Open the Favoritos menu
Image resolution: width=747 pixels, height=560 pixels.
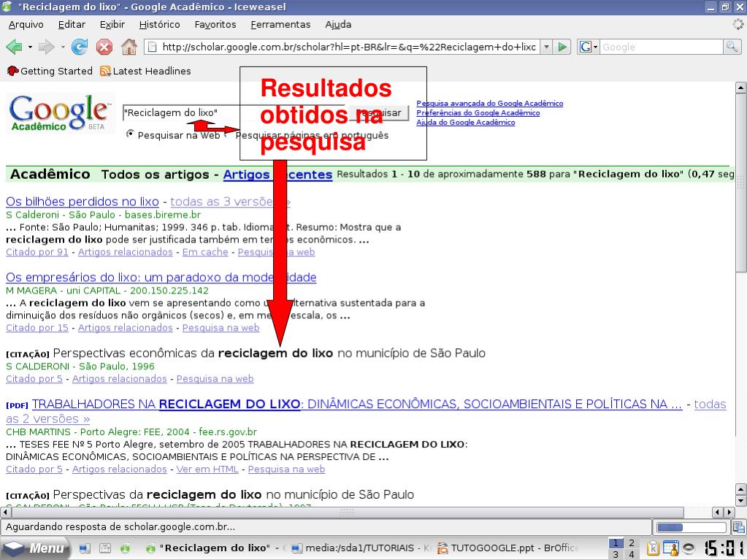tap(215, 24)
